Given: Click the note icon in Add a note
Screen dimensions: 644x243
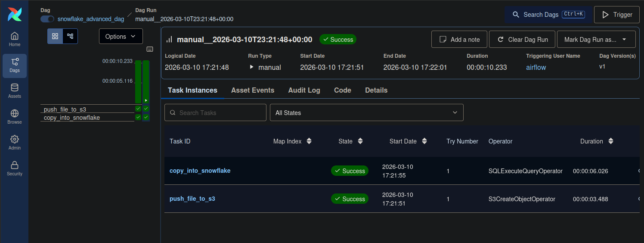Looking at the screenshot, I should tap(443, 39).
